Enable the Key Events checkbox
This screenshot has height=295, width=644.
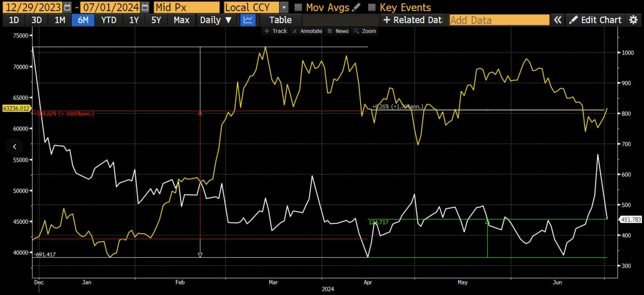(372, 7)
